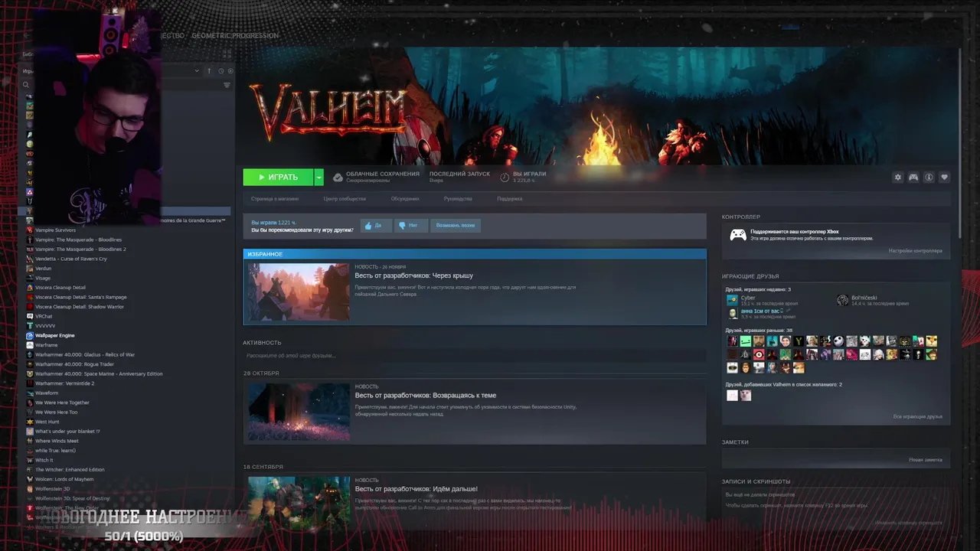Open friend Cyber's avatar
The image size is (980, 551).
click(x=733, y=300)
